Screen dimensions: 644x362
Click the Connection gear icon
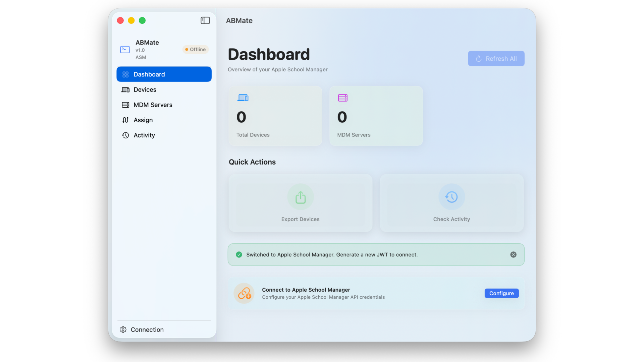pos(123,329)
